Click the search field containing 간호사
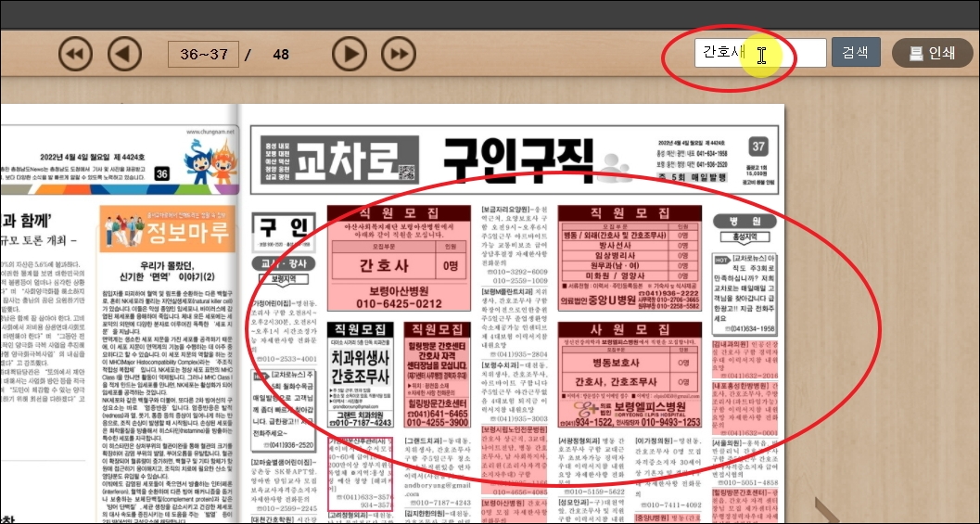980x524 pixels. tap(760, 53)
